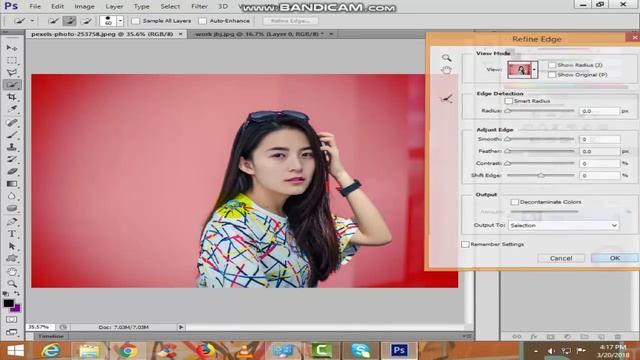Select the Path Selection tool
The image size is (640, 360).
click(12, 246)
